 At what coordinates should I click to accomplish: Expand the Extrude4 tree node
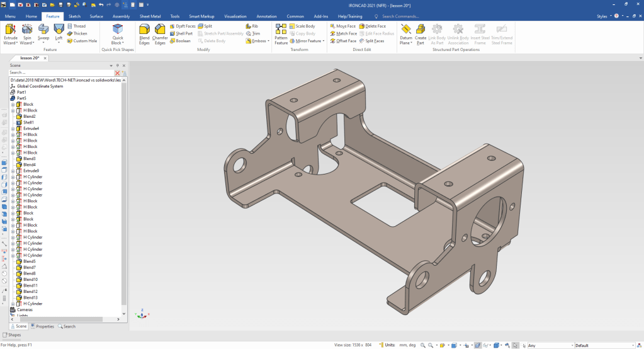pyautogui.click(x=13, y=129)
